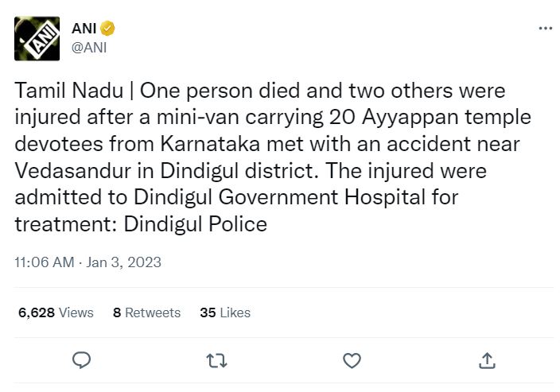Open the @ANI handle link
This screenshot has width=560, height=392.
[89, 48]
